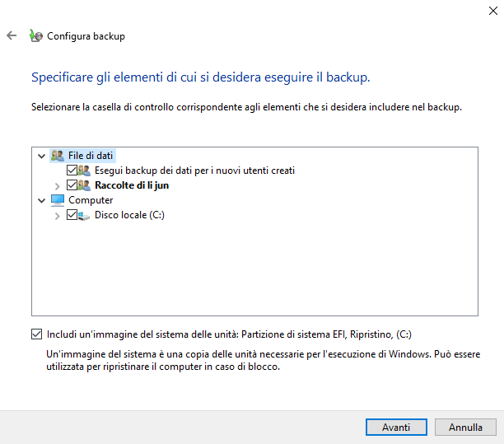The width and height of the screenshot is (504, 444).
Task: Select the Computer label in the tree
Action: click(x=91, y=200)
